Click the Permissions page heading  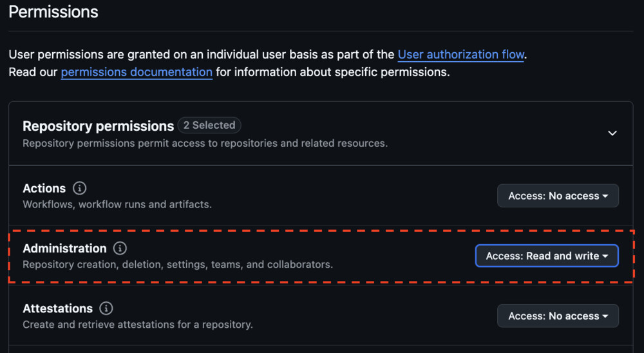[x=53, y=12]
